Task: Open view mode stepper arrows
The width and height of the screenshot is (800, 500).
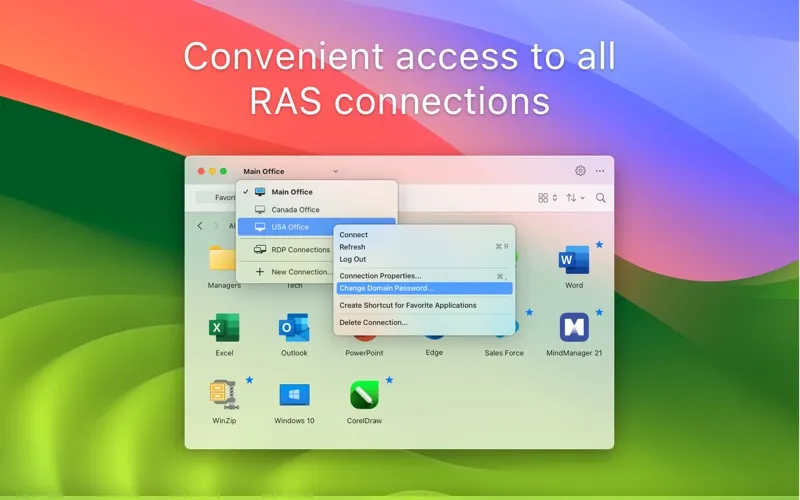Action: point(555,198)
